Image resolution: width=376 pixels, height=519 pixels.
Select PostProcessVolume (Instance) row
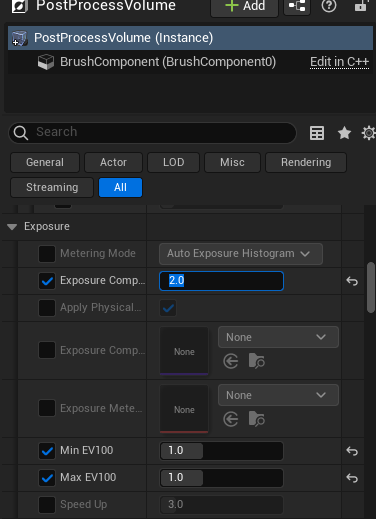pos(190,38)
